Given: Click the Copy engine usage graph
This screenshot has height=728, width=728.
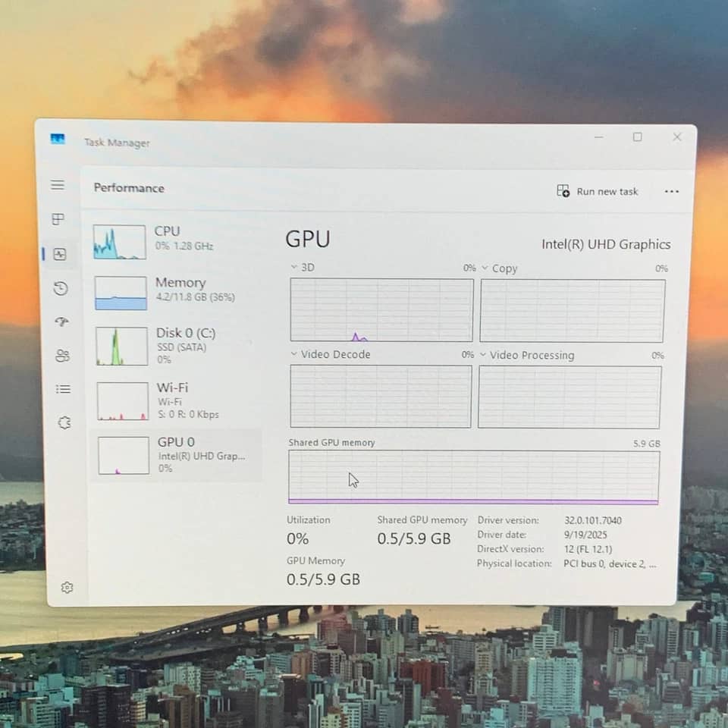Looking at the screenshot, I should coord(573,311).
